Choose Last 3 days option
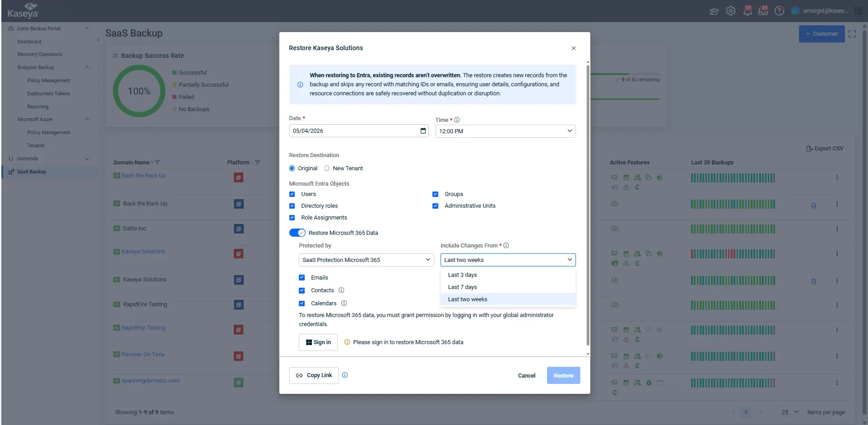The image size is (868, 425). (508, 275)
